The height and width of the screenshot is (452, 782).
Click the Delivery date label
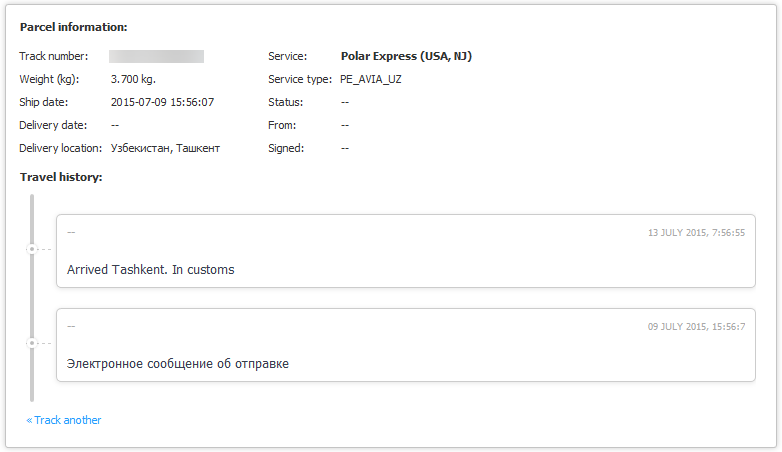[53, 125]
